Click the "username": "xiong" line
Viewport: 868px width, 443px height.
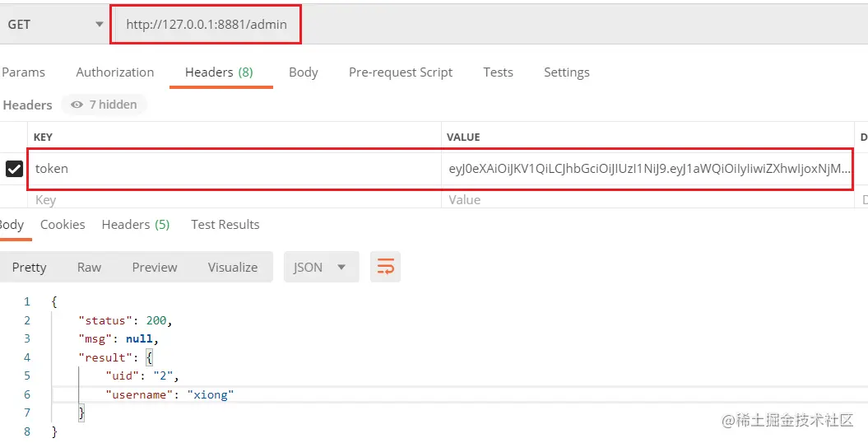pyautogui.click(x=169, y=394)
